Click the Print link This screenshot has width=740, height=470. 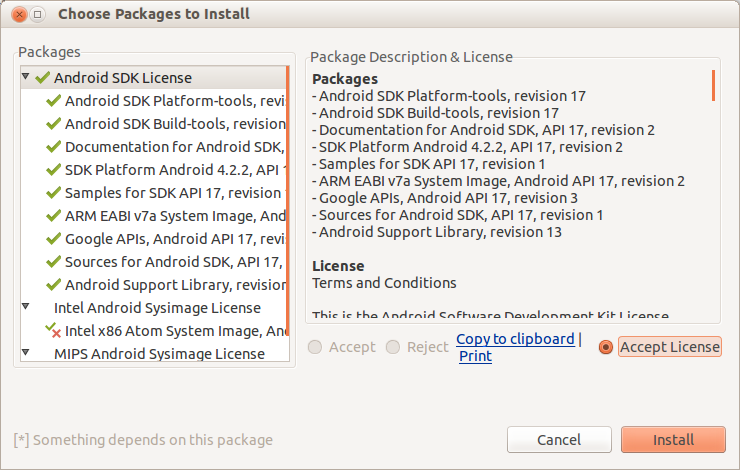(475, 356)
